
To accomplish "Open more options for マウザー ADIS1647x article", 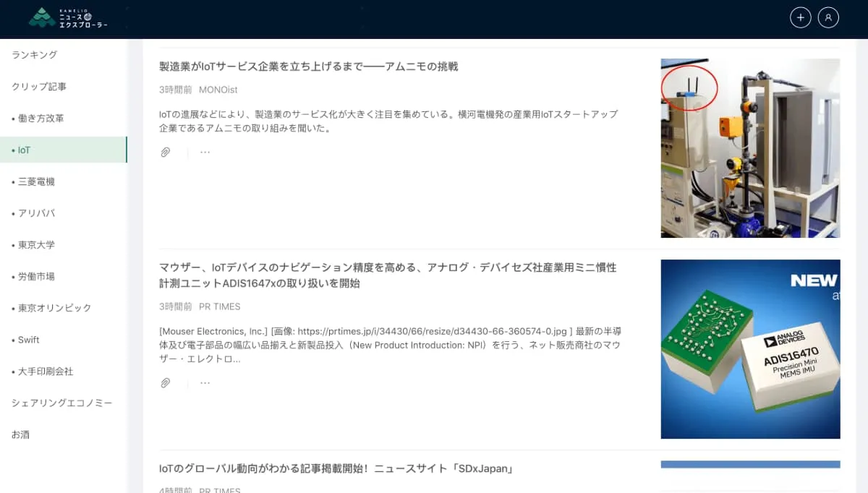I will coord(205,383).
